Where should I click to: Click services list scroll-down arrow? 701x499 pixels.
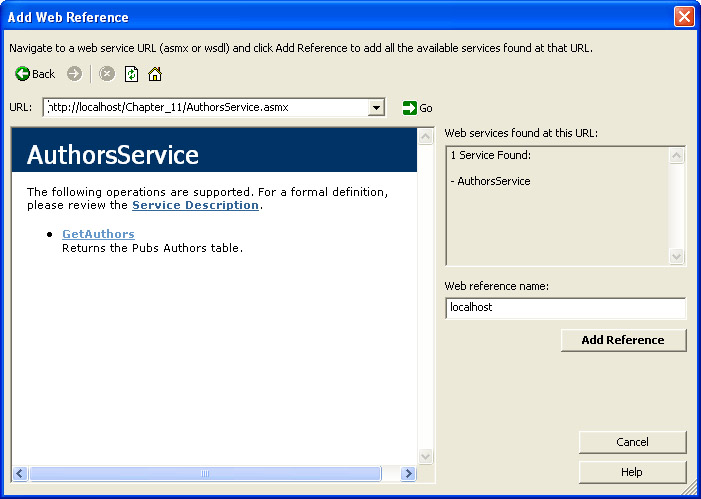[x=677, y=257]
